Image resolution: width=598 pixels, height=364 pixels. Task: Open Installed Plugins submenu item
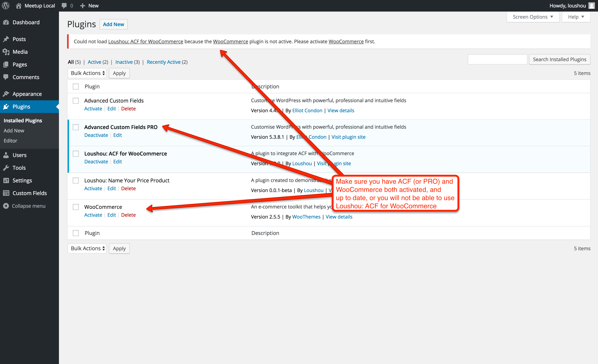tap(23, 120)
